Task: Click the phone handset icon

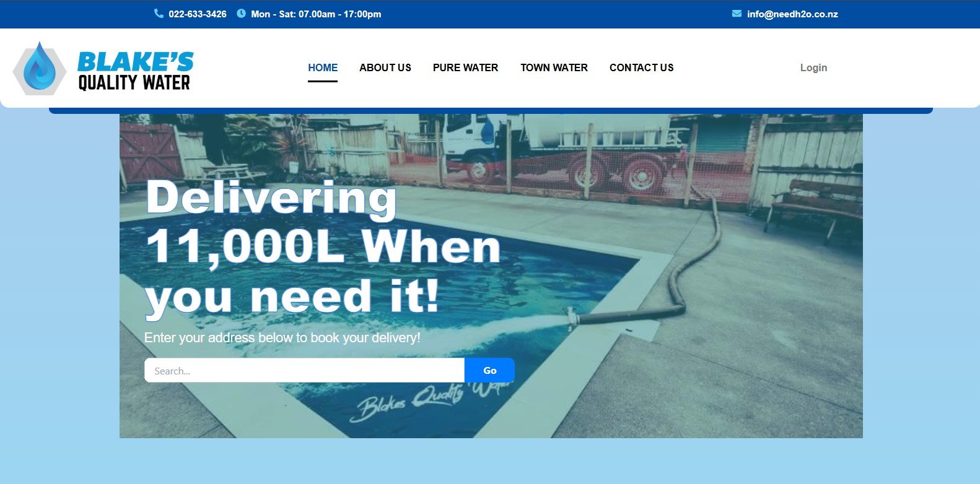Action: (x=159, y=14)
